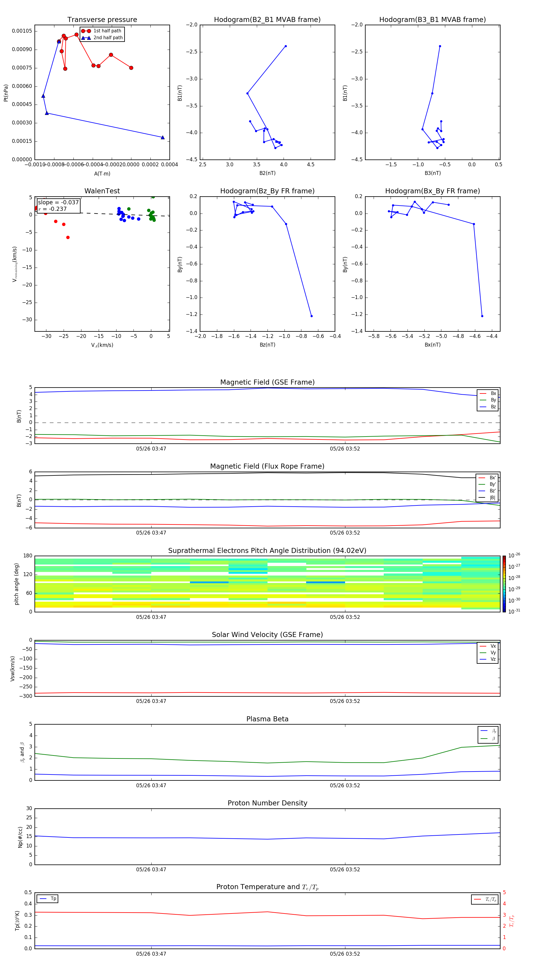Click the 'Tp(10^6K)' y-axis label
The width and height of the screenshot is (535, 980).
(17, 921)
